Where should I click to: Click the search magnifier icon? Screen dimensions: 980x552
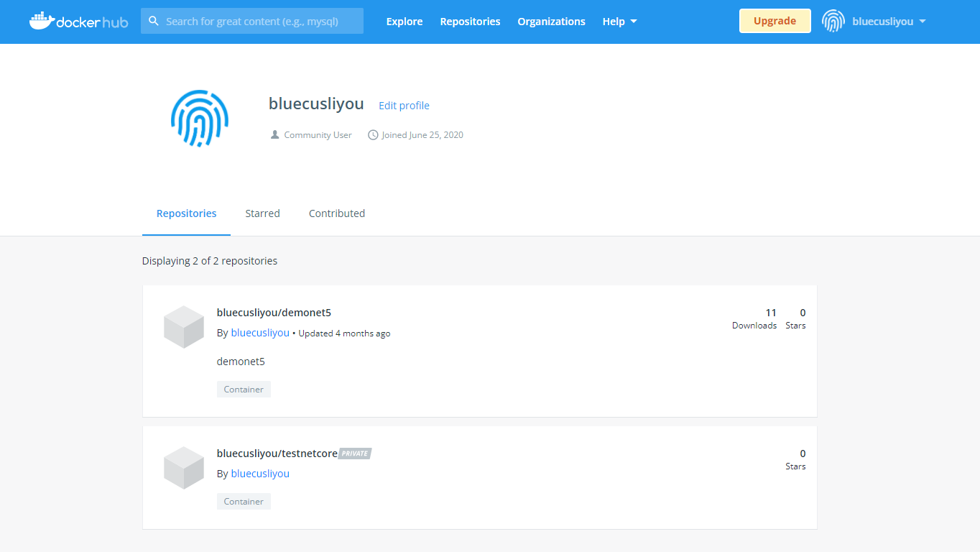154,22
